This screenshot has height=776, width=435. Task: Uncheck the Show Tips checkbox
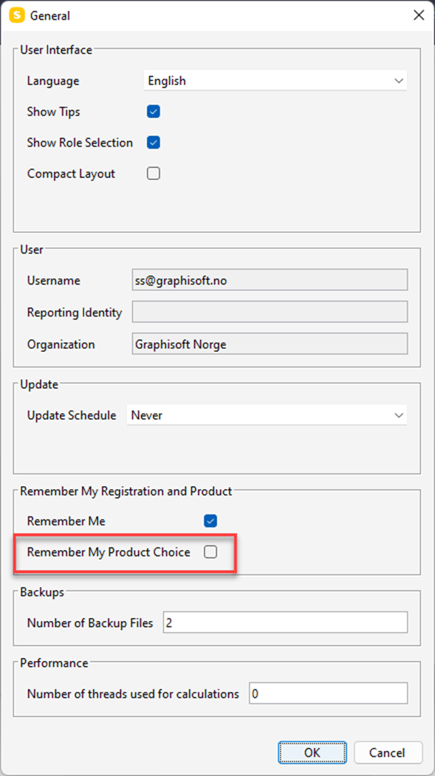click(153, 111)
